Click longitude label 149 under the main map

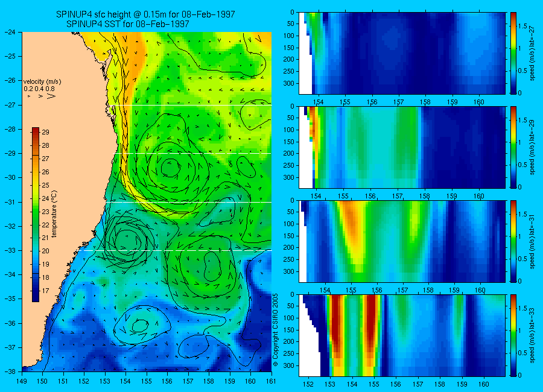22,381
